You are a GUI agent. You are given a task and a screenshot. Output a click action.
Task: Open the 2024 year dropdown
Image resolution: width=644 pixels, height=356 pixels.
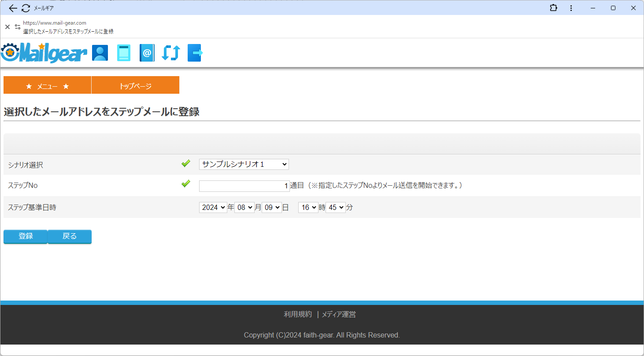[213, 207]
